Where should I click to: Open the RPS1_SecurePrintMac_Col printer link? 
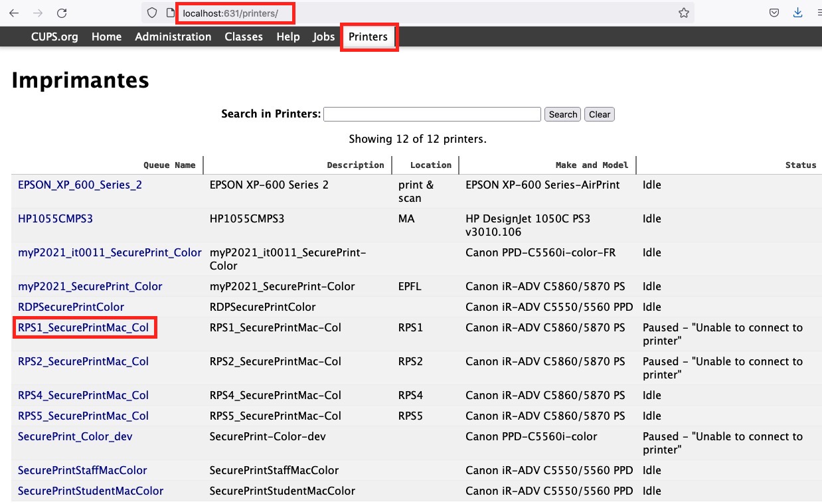83,328
